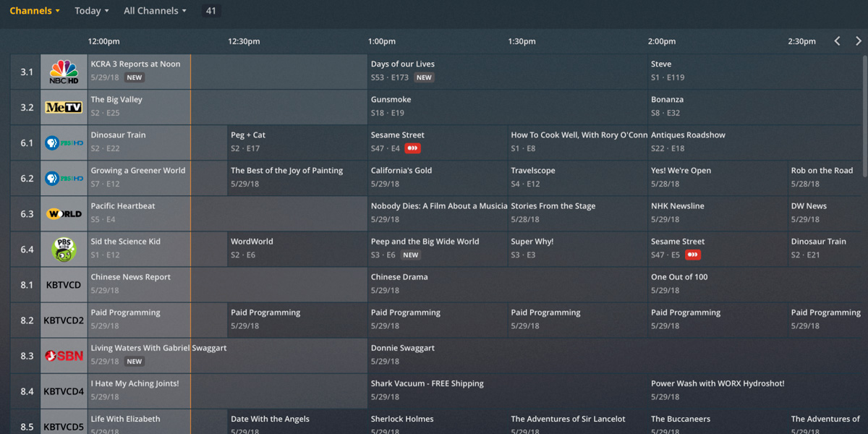This screenshot has width=868, height=434.
Task: Select the Travelscope S4 E12 listing
Action: click(x=577, y=178)
